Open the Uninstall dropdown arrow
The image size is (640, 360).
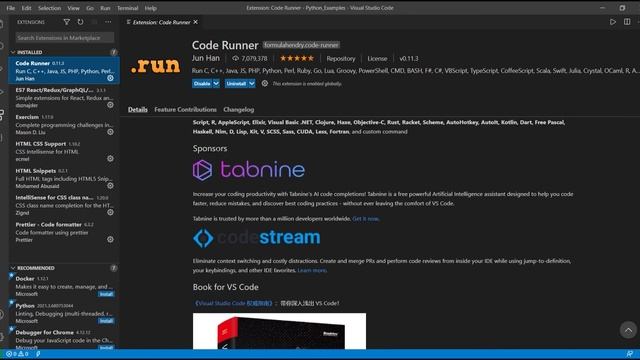click(x=251, y=84)
